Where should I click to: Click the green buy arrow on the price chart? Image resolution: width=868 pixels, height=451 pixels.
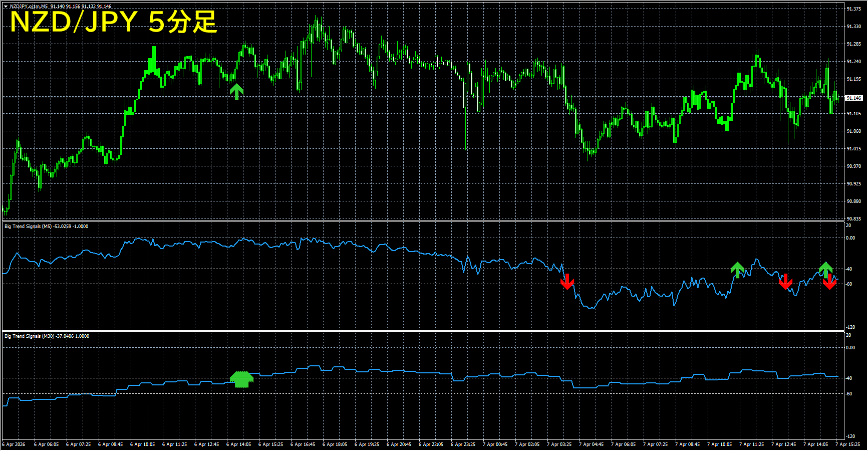point(236,91)
